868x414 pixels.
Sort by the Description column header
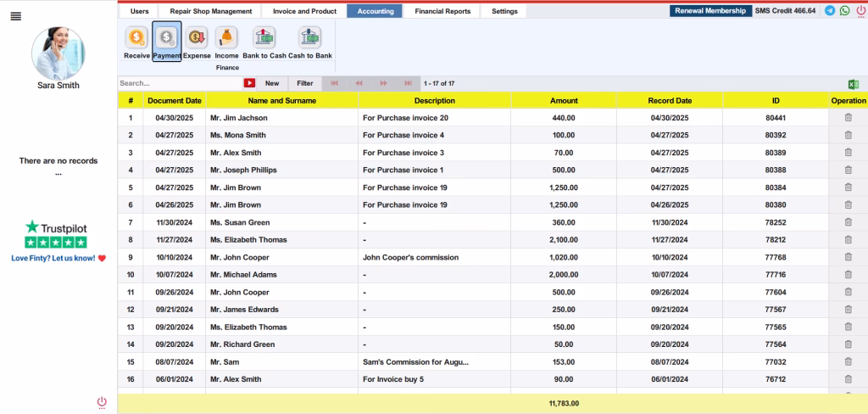click(x=435, y=100)
